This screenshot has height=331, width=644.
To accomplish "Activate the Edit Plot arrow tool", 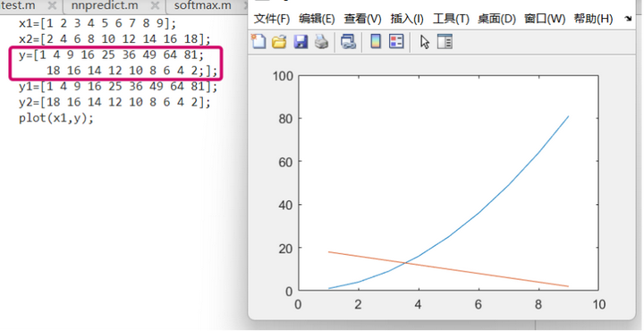I will coord(425,41).
